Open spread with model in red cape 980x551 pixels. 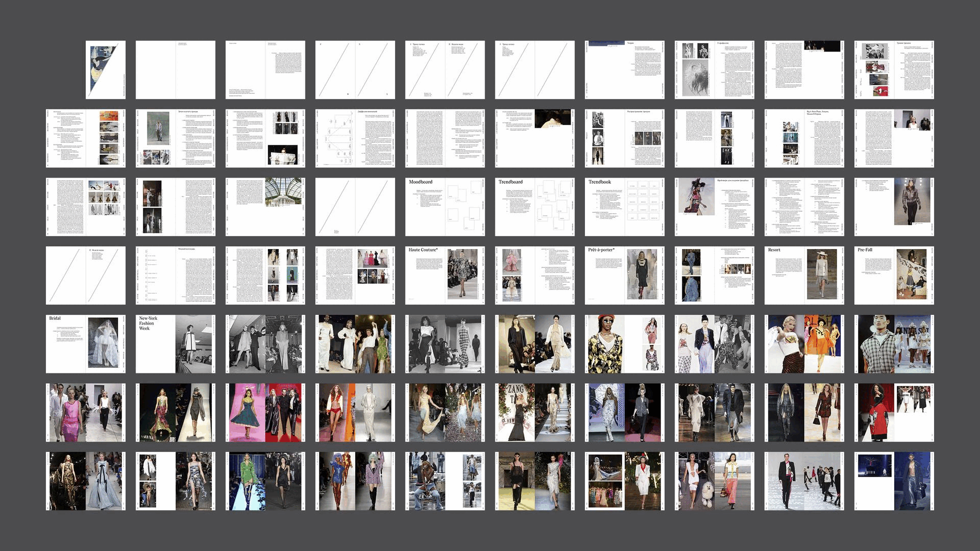pyautogui.click(x=894, y=412)
